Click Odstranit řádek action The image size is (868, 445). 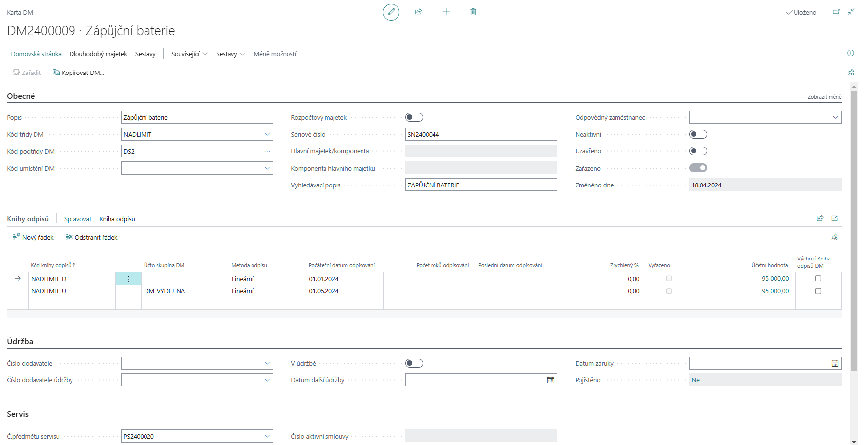click(92, 237)
